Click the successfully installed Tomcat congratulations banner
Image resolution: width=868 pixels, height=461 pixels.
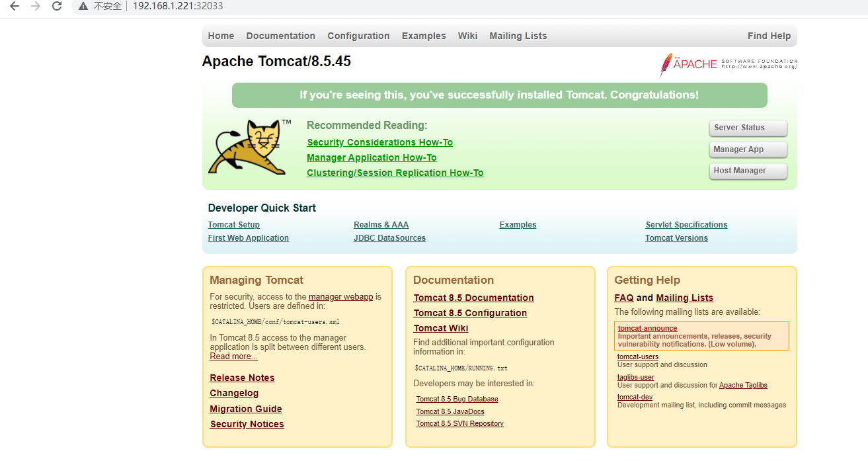click(x=499, y=95)
